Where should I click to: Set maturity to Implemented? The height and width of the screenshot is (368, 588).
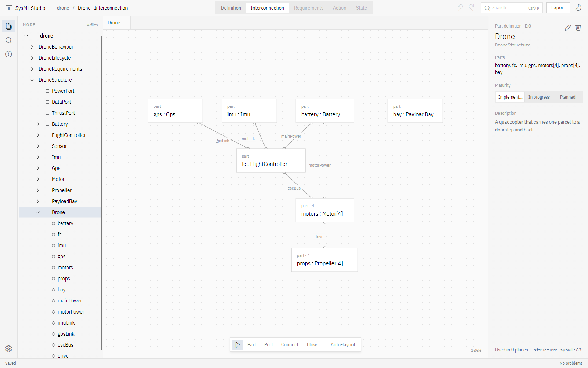[510, 97]
